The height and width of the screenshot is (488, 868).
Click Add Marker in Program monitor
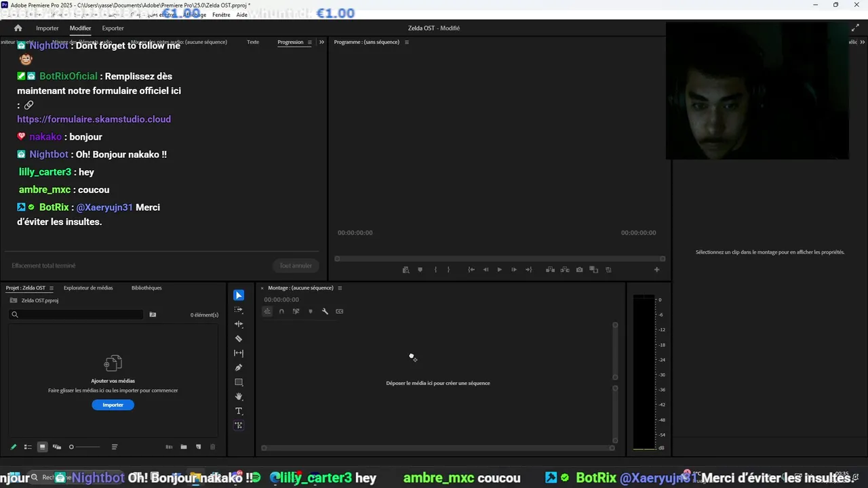point(420,270)
